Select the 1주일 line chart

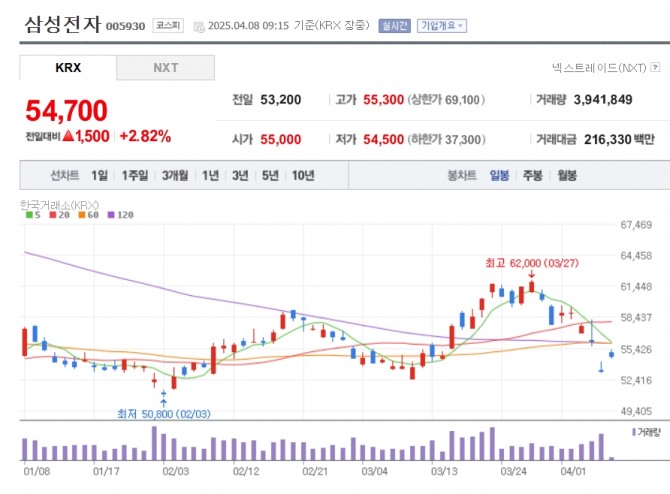click(x=135, y=175)
